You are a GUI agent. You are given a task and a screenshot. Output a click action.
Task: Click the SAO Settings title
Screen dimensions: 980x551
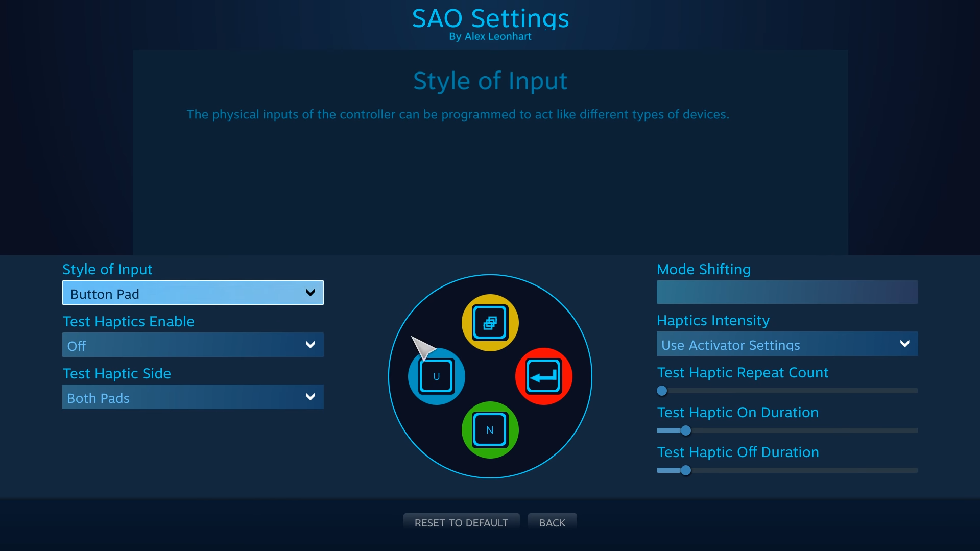490,18
